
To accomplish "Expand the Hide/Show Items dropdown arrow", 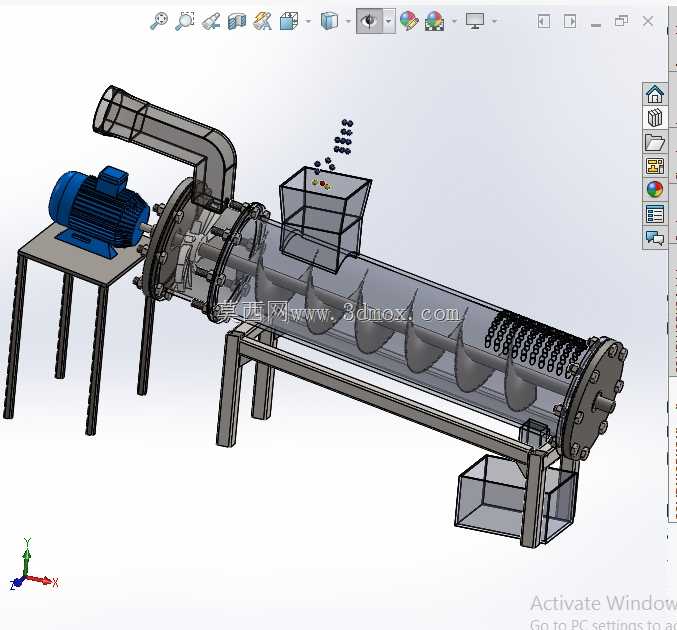I will [389, 21].
